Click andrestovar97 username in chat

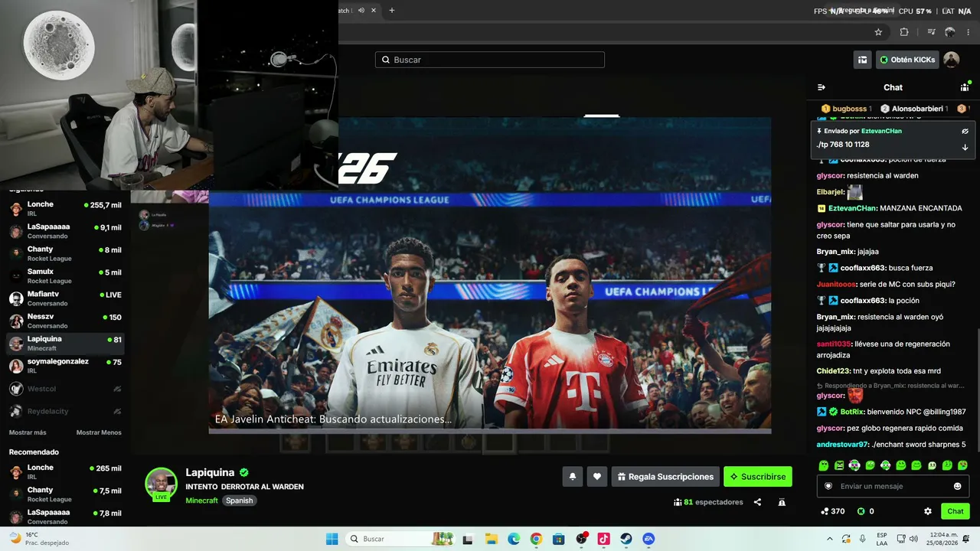click(x=842, y=444)
